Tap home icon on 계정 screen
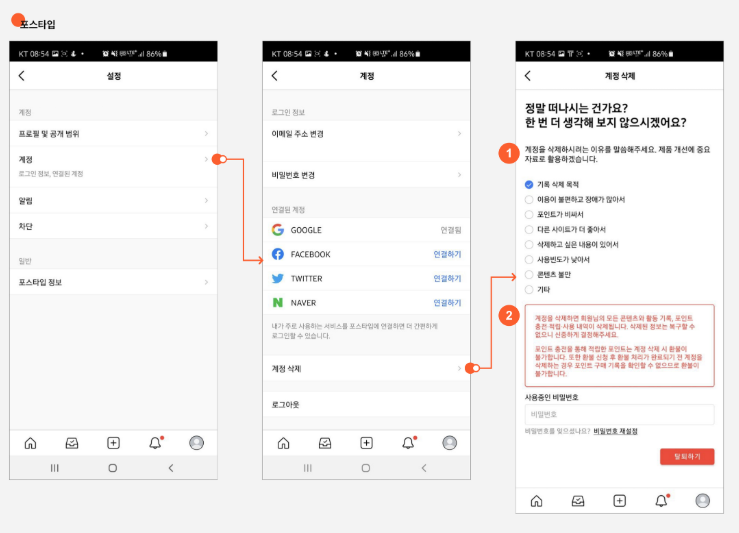The height and width of the screenshot is (533, 739). coord(283,443)
